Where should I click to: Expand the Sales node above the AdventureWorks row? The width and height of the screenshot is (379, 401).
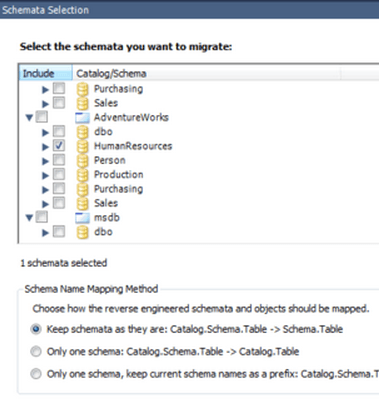(45, 104)
